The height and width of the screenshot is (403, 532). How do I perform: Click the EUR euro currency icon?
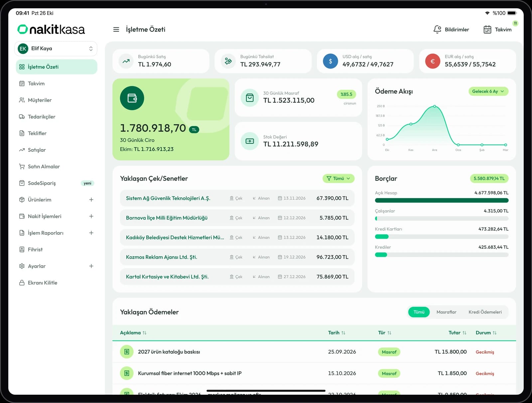point(433,61)
